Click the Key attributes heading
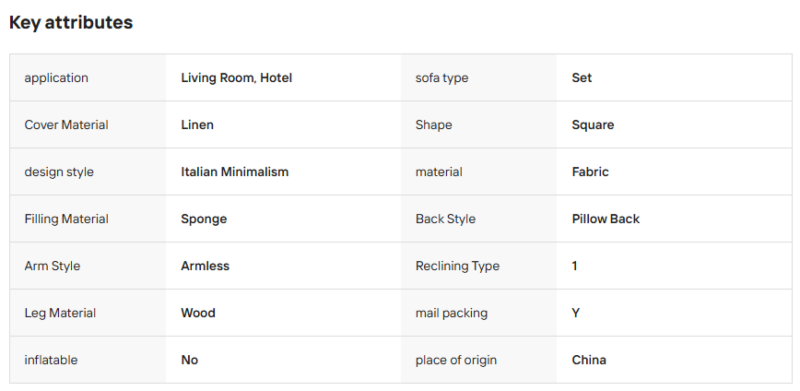 pyautogui.click(x=71, y=22)
